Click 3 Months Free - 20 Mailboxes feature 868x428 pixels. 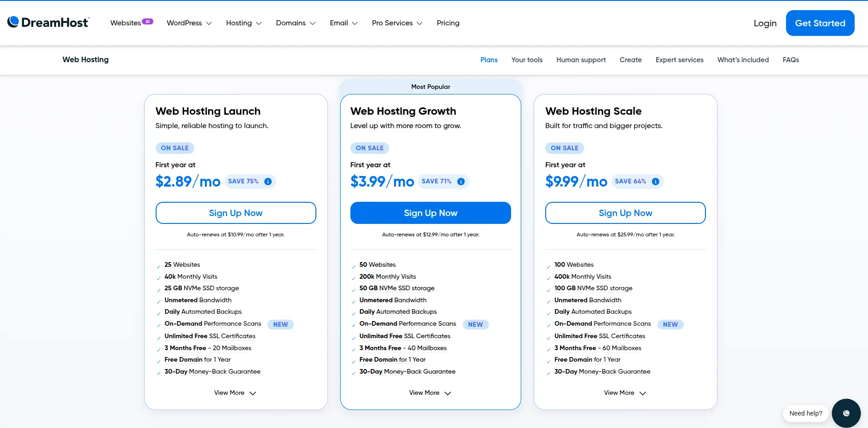click(208, 348)
